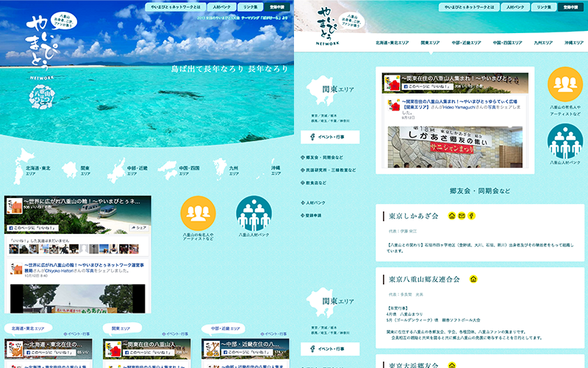Screen dimensions: 588x368
Task: Switch to the 中国・四国エリア nav tab
Action: (x=507, y=43)
